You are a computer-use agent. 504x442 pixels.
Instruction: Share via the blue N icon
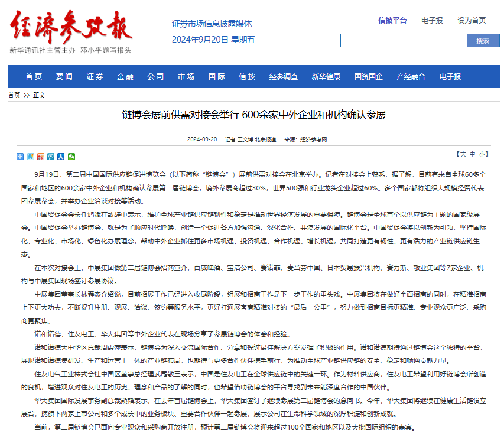[x=30, y=157]
